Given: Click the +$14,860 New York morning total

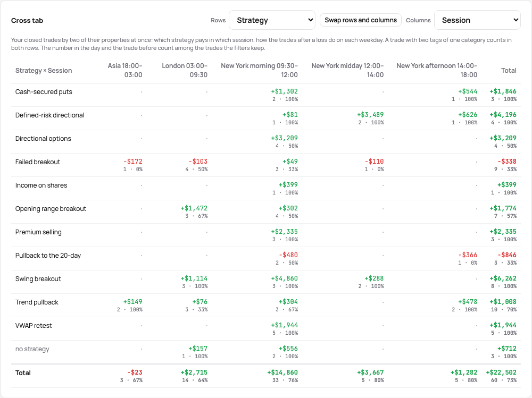Looking at the screenshot, I should coord(282,376).
